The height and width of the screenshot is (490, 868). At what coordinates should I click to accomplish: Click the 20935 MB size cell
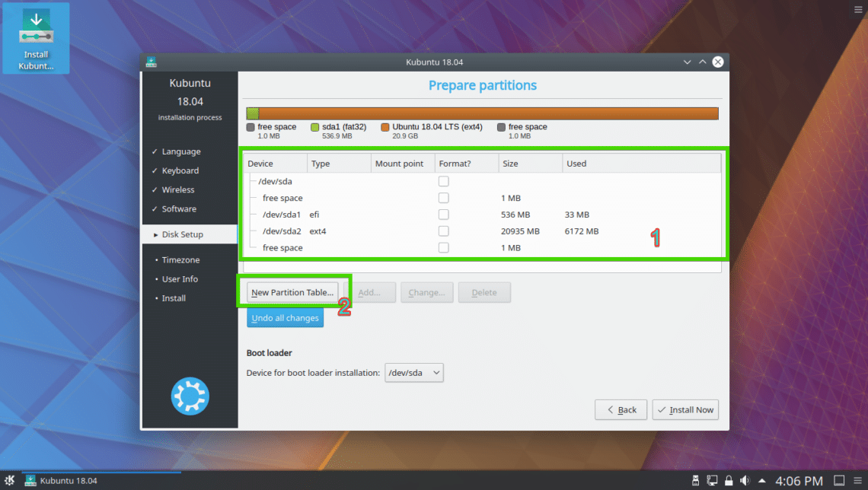tap(520, 231)
